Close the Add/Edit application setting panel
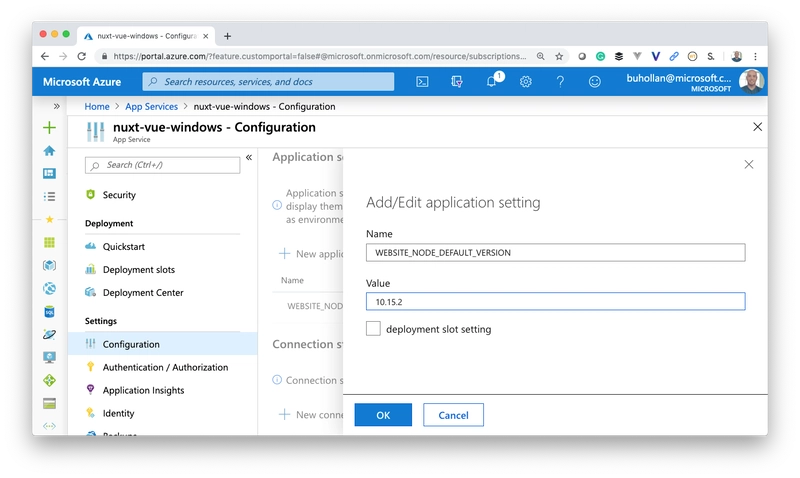The image size is (800, 478). point(749,164)
